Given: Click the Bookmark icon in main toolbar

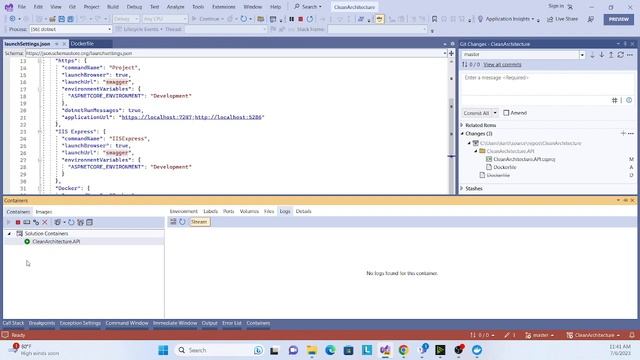Looking at the screenshot, I should click(x=434, y=19).
